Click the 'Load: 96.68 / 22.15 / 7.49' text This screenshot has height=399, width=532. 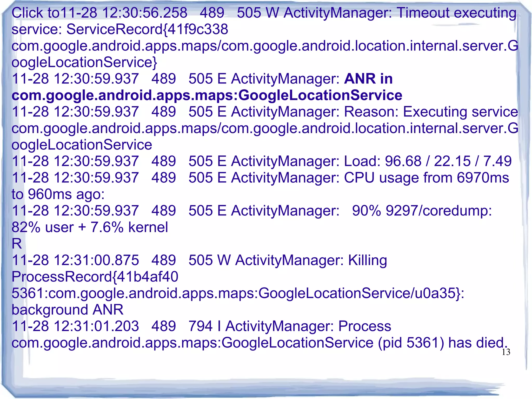pyautogui.click(x=428, y=161)
